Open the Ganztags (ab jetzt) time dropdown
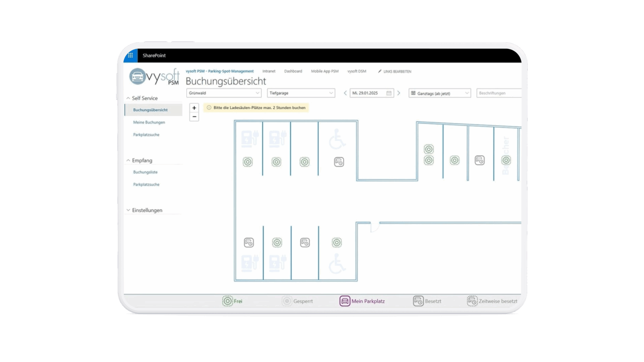 pos(439,93)
